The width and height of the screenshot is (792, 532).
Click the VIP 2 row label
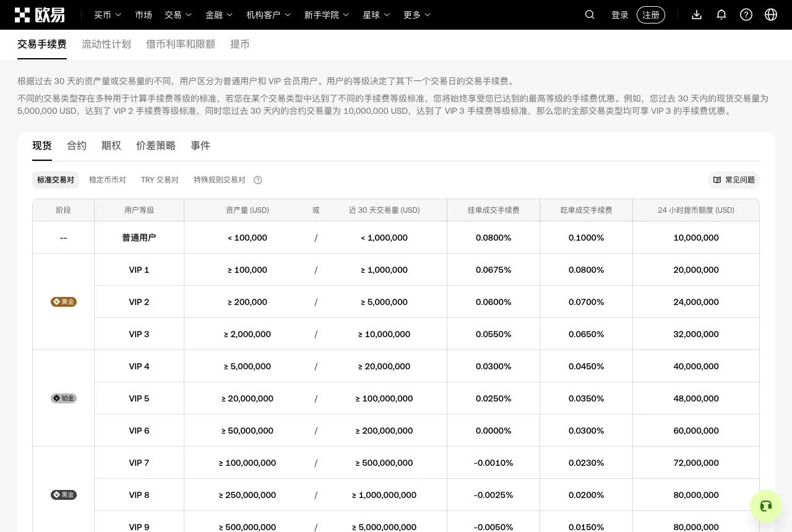[139, 302]
